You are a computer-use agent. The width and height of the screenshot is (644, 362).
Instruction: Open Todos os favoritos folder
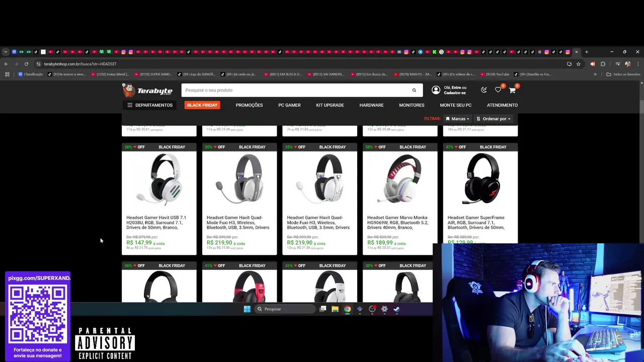(623, 74)
